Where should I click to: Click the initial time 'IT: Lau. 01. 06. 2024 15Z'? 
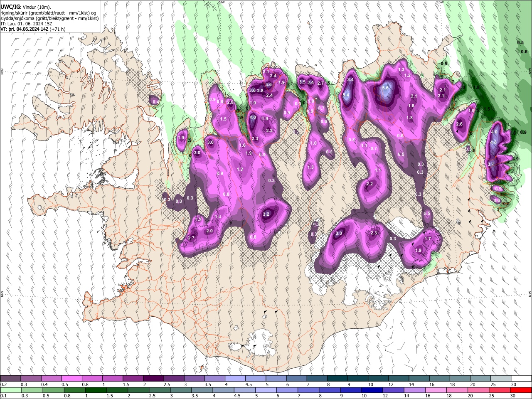point(26,24)
